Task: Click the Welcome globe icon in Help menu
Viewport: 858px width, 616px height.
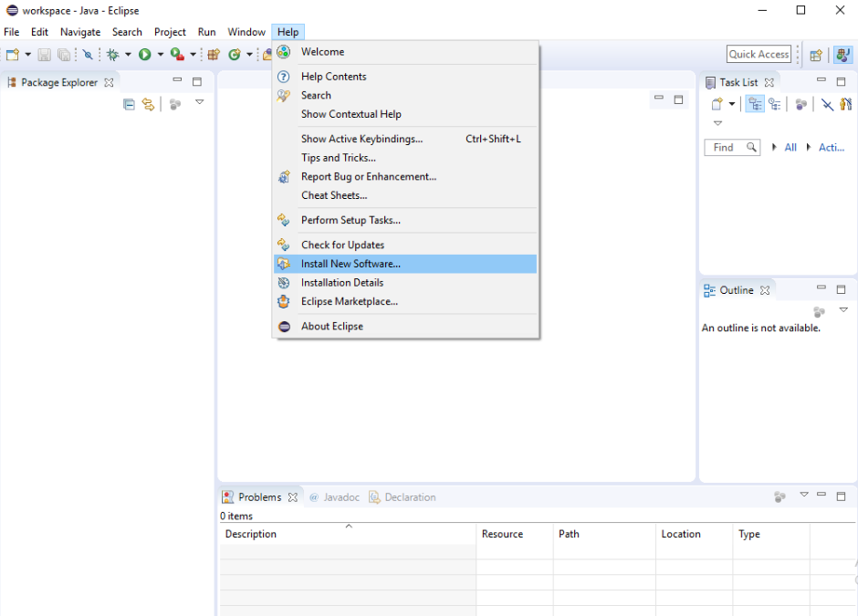Action: (284, 52)
